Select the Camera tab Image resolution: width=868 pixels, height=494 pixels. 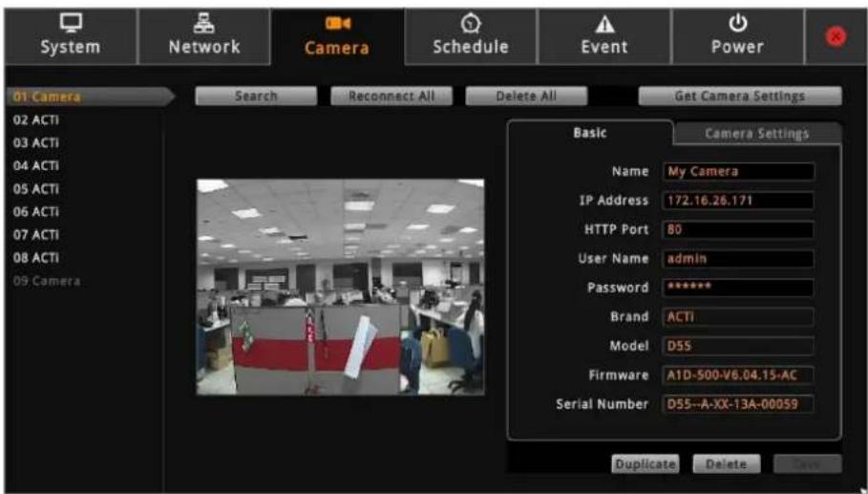[337, 36]
